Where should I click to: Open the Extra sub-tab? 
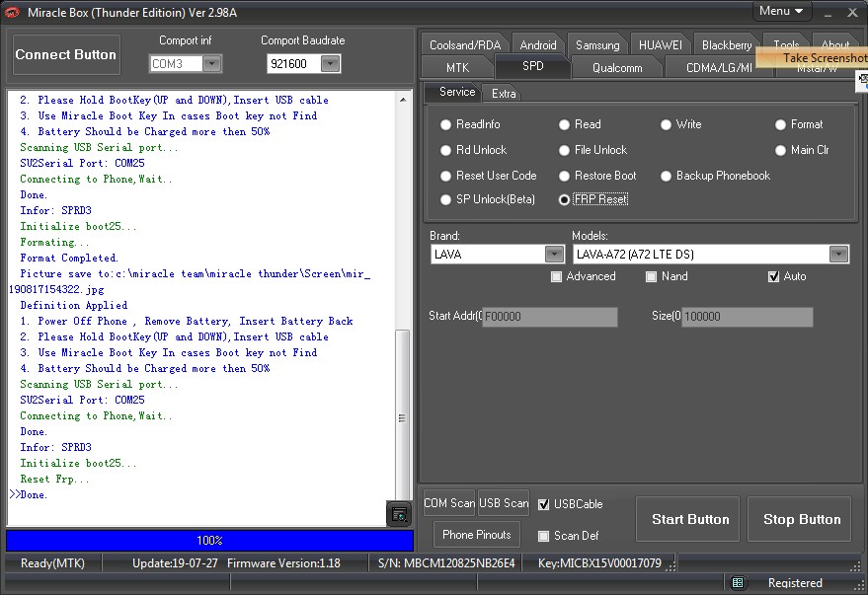[504, 94]
